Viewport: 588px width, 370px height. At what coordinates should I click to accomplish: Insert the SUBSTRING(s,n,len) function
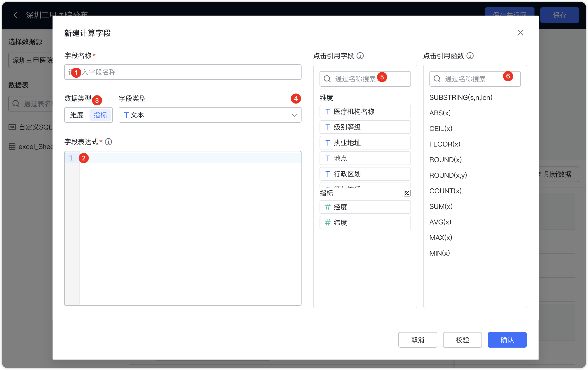coord(461,98)
